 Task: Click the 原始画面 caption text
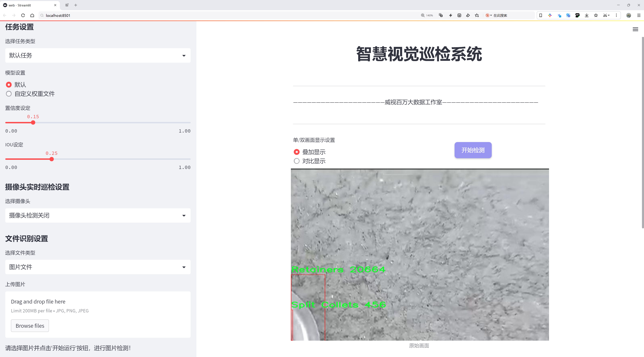[419, 346]
